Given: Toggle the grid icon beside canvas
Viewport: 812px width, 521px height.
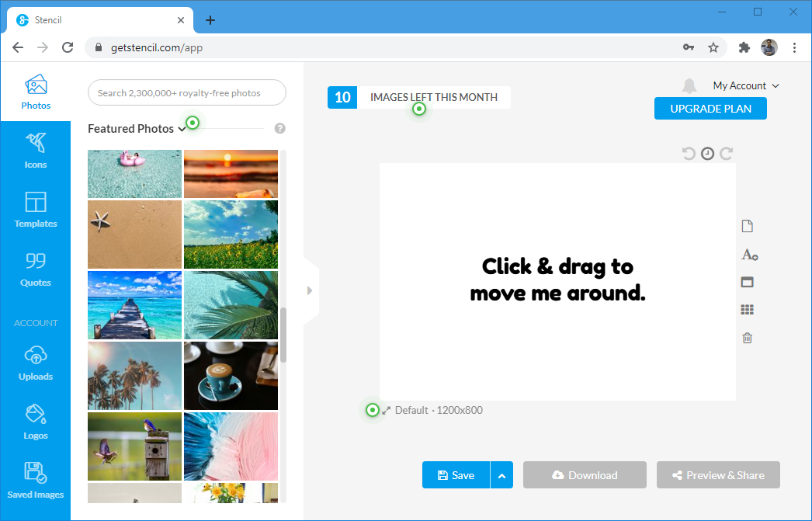Looking at the screenshot, I should (748, 310).
